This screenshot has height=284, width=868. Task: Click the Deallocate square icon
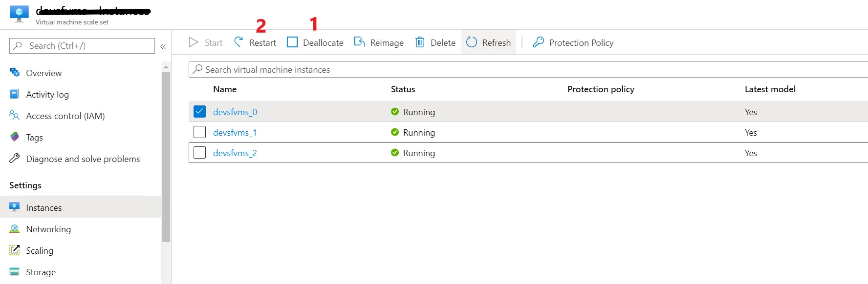tap(292, 42)
